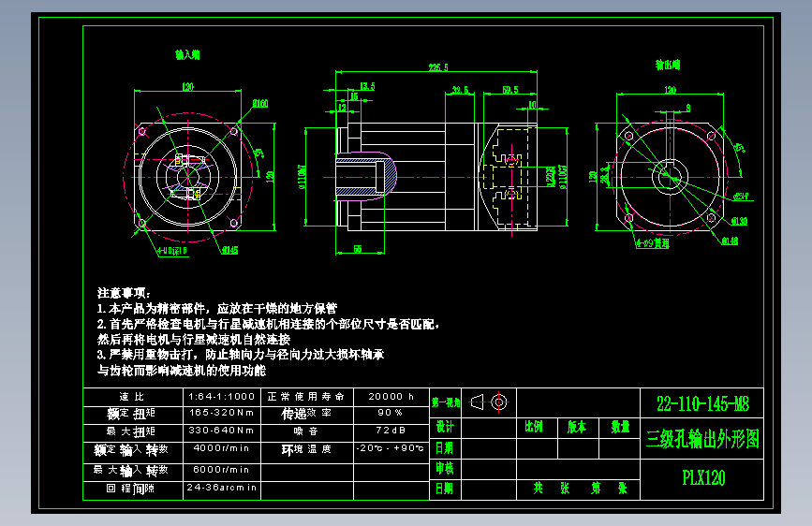The width and height of the screenshot is (812, 526).
Task: Click the max torque value 330-640Nm
Action: click(222, 431)
